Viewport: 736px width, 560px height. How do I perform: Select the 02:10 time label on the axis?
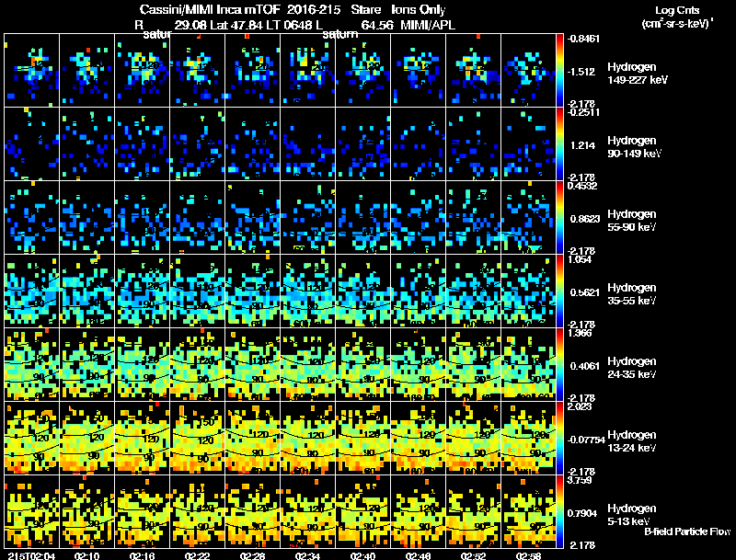click(x=87, y=554)
